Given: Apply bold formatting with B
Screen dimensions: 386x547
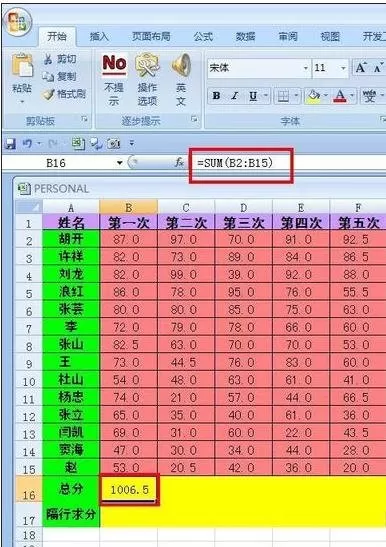Looking at the screenshot, I should (x=216, y=96).
